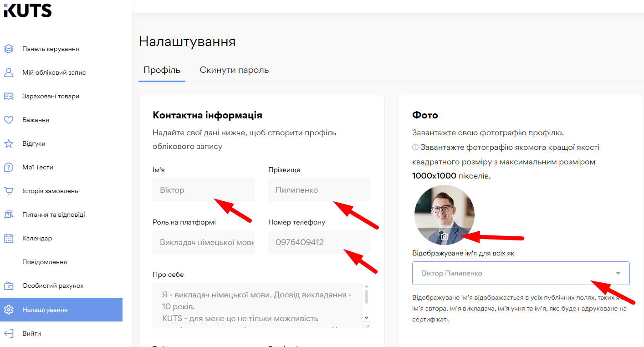Click the Налаштування gear icon
This screenshot has height=347, width=644.
point(9,309)
